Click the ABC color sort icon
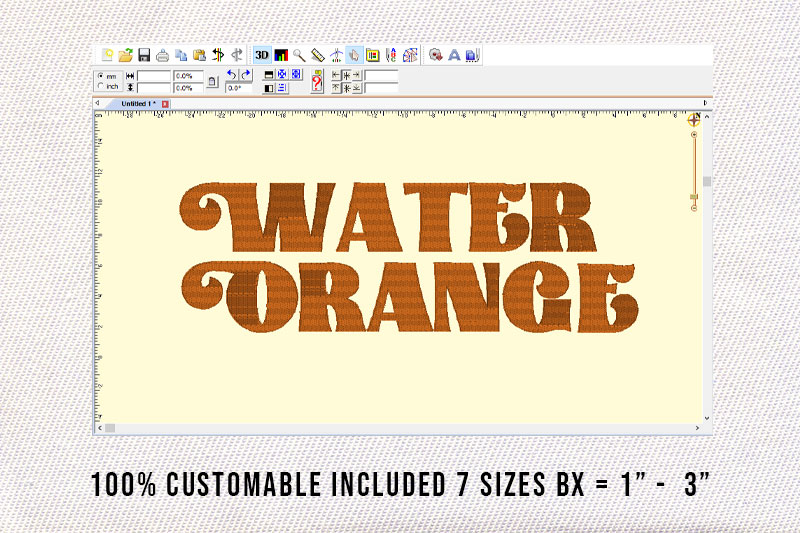This screenshot has width=800, height=533. pyautogui.click(x=391, y=55)
